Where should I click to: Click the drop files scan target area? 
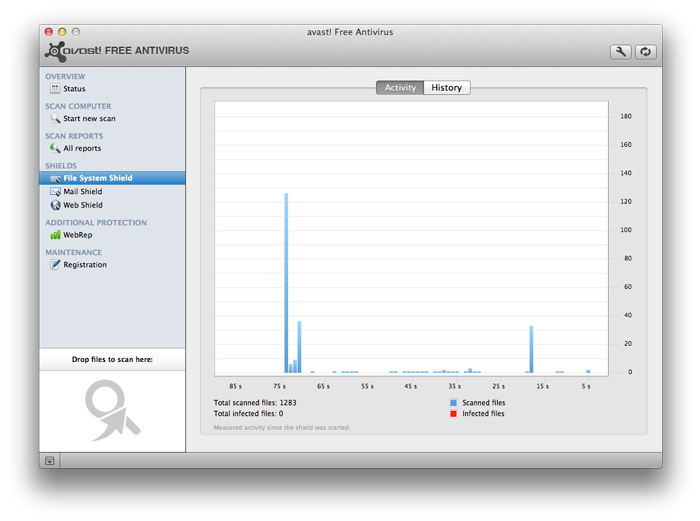click(112, 411)
